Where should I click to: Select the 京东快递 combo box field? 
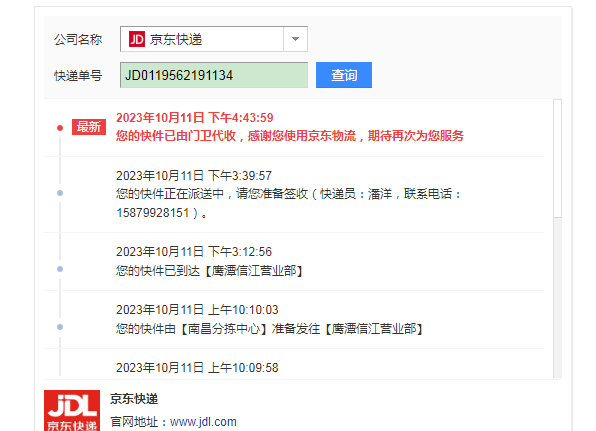[214, 39]
